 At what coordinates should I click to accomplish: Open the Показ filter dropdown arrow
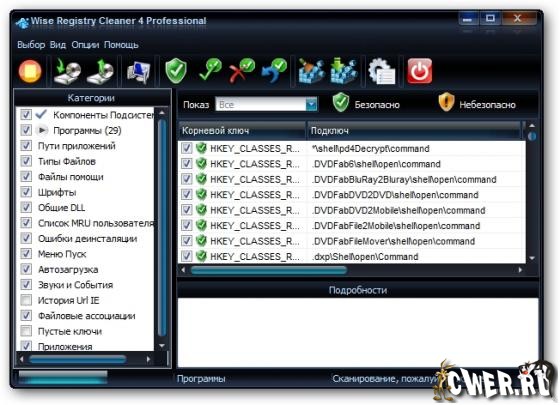pos(311,104)
